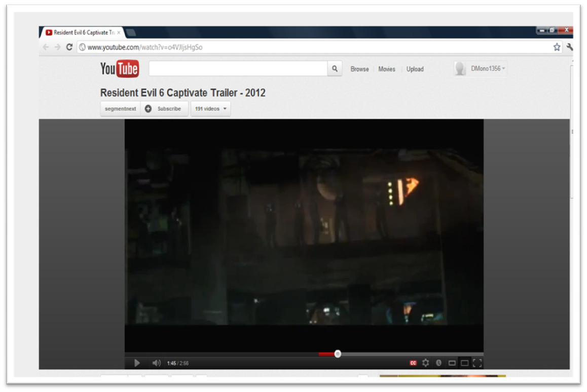
Task: Open the Movies menu item
Action: pos(386,69)
